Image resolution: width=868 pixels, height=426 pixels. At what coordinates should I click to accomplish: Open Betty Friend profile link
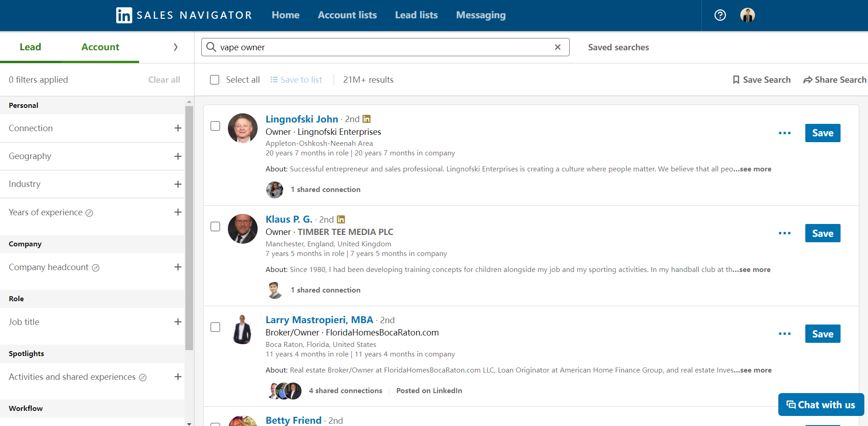pos(293,420)
